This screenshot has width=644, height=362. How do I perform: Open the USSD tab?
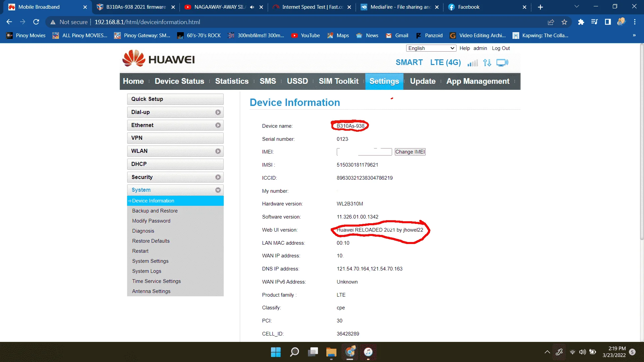297,81
